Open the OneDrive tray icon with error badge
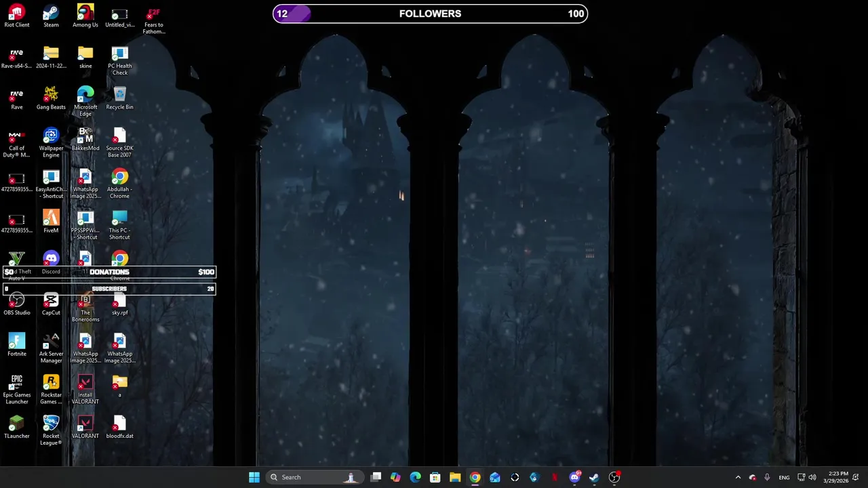This screenshot has width=868, height=488. click(x=752, y=477)
